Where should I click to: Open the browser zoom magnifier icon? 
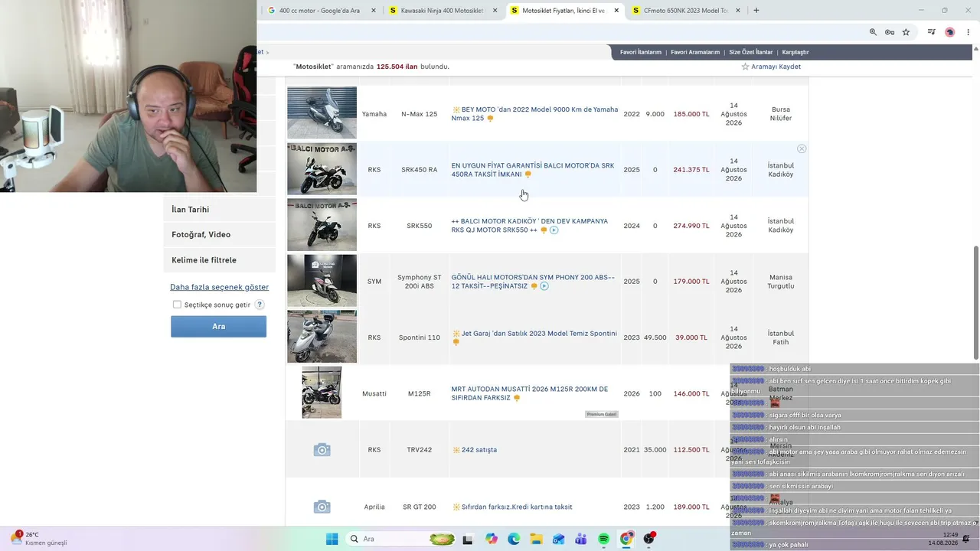click(873, 32)
